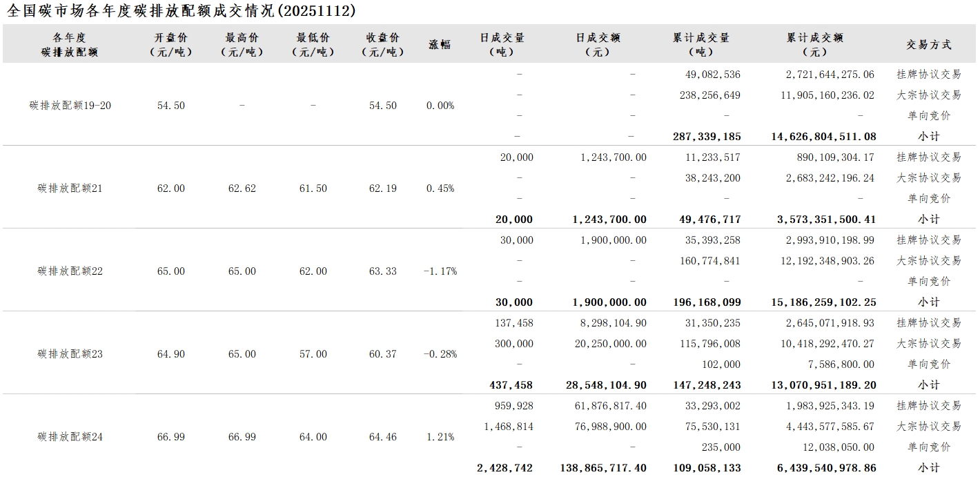Select the 碳排放配额21 row label
Image resolution: width=980 pixels, height=477 pixels.
[70, 188]
